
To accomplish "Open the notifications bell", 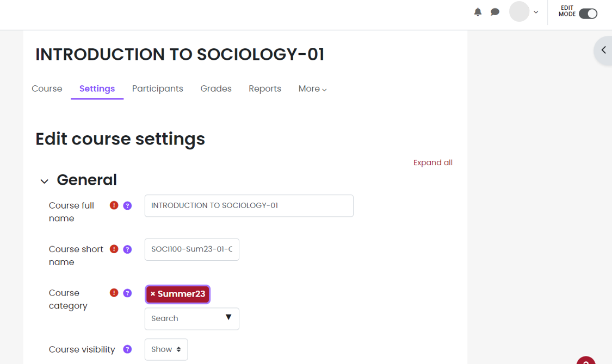I will (478, 11).
